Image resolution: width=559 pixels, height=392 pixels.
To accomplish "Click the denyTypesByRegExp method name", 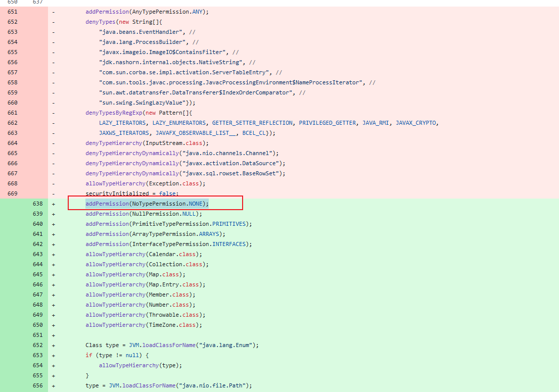I will [x=114, y=113].
